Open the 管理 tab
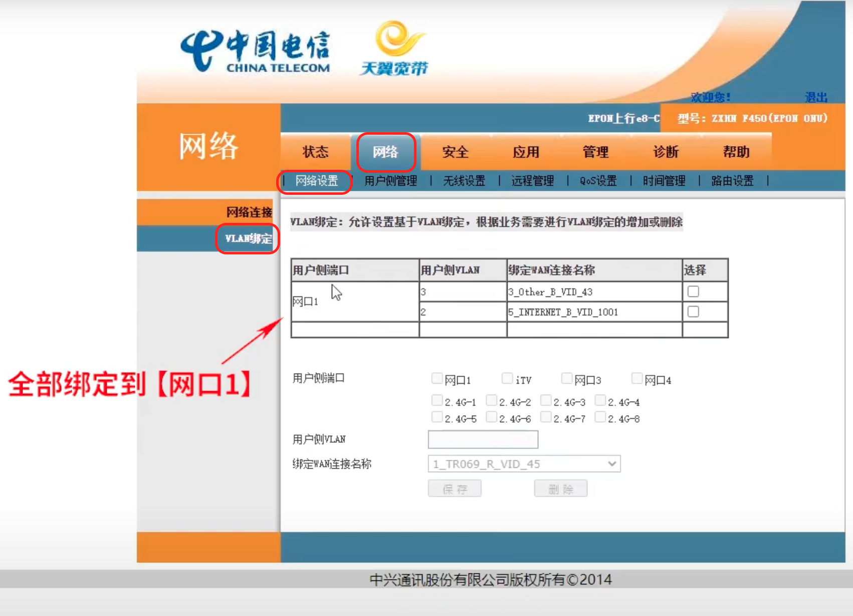The image size is (853, 616). pos(595,152)
